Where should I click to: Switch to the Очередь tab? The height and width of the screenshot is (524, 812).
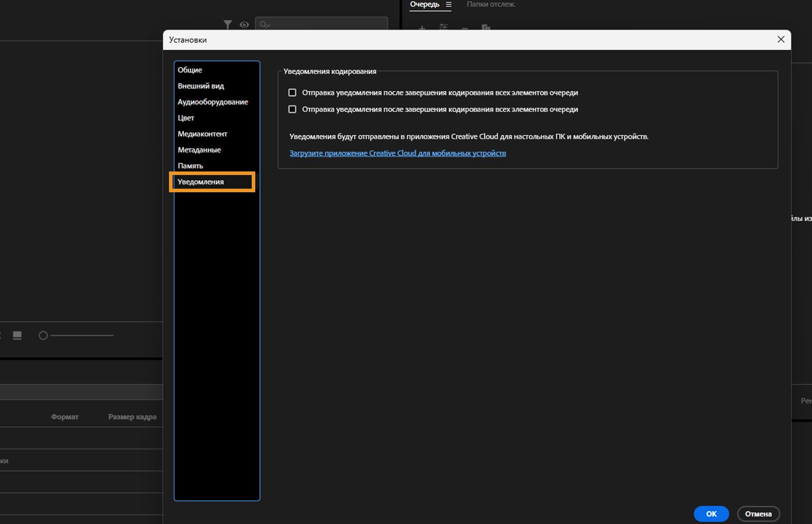coord(425,4)
